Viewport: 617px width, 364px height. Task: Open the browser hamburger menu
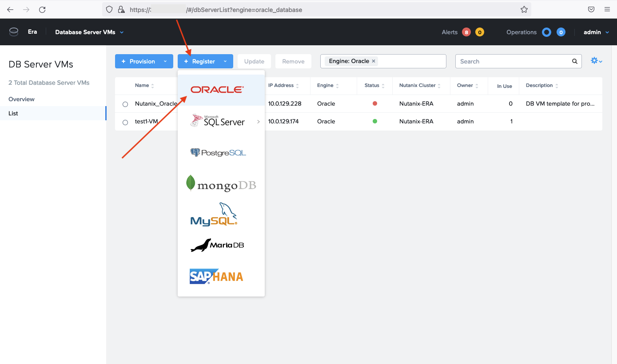pos(607,9)
